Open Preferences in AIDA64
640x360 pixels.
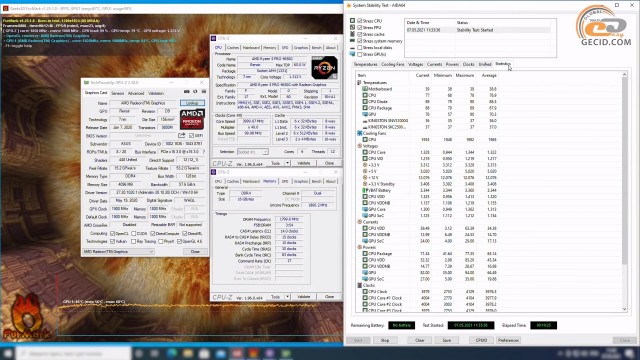(x=509, y=340)
